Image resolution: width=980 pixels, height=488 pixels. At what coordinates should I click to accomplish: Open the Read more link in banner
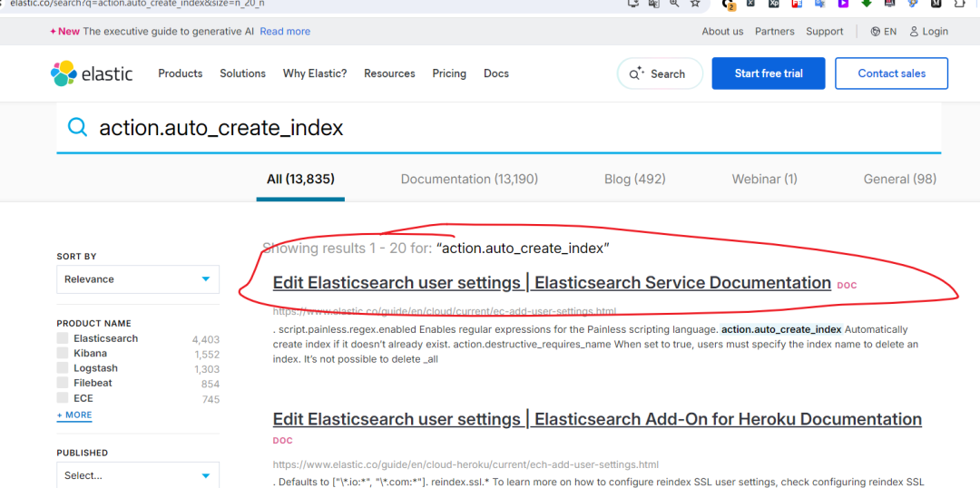tap(285, 31)
